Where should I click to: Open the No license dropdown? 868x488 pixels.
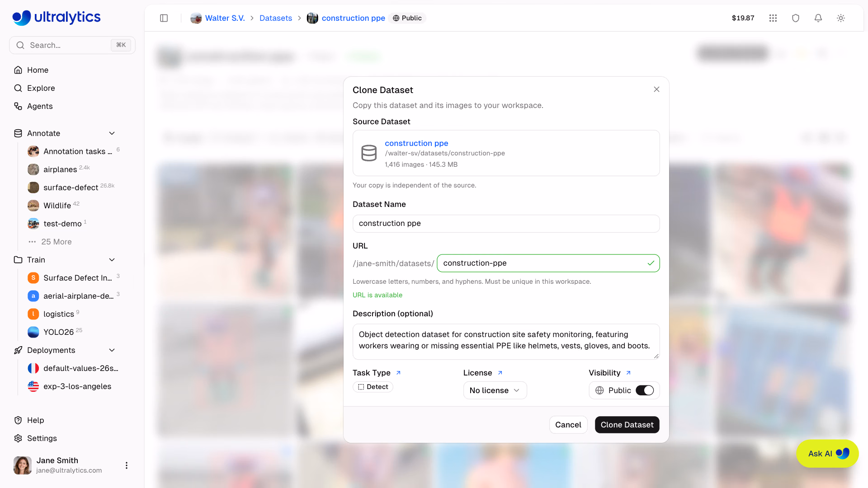coord(495,390)
